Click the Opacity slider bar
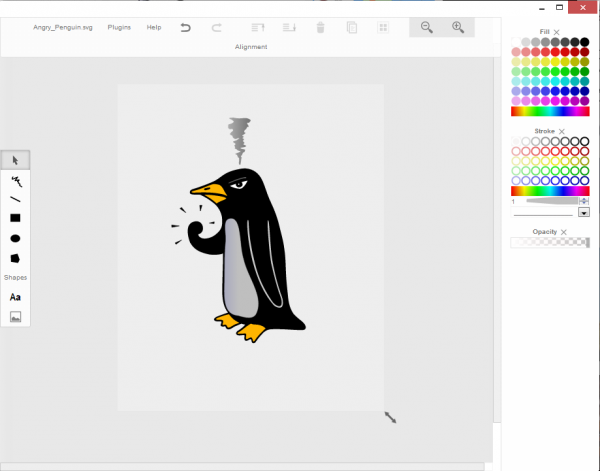Screen dimensions: 600x471 click(549, 243)
